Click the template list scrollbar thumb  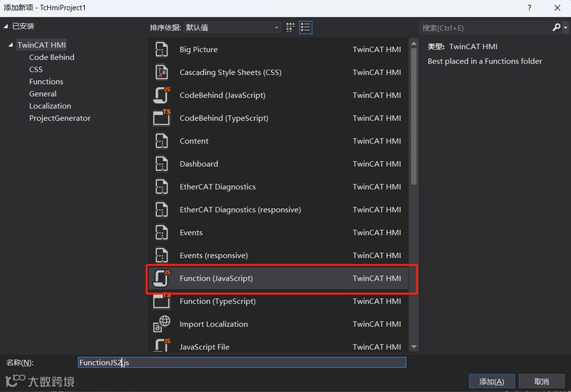click(414, 116)
